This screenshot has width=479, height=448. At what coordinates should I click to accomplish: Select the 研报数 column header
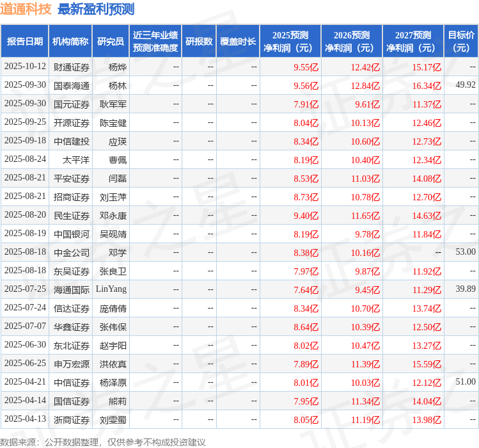(199, 42)
